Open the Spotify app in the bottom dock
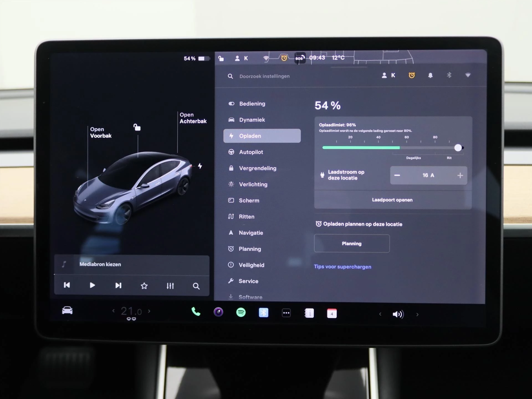Screen dimensions: 532x399 (241, 313)
